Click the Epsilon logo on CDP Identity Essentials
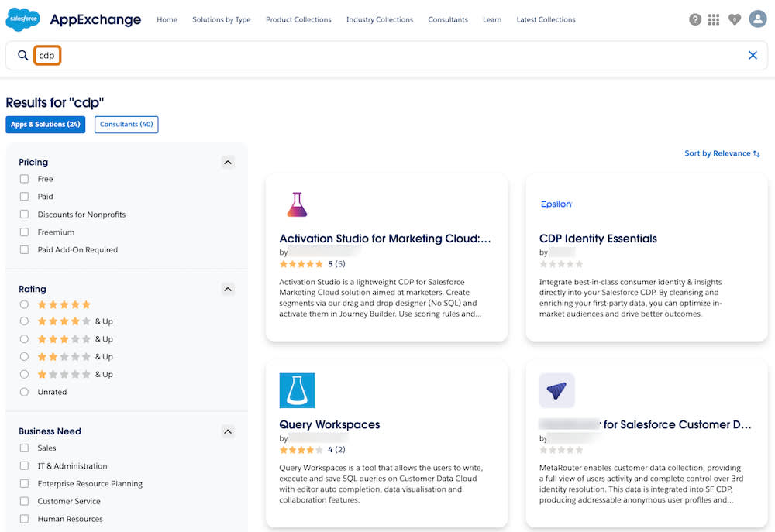 pyautogui.click(x=556, y=204)
